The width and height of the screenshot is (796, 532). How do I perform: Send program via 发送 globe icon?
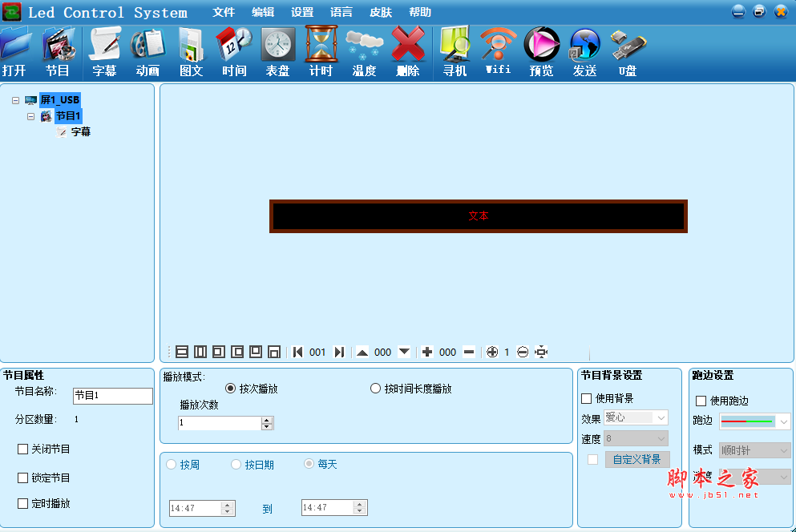coord(585,52)
